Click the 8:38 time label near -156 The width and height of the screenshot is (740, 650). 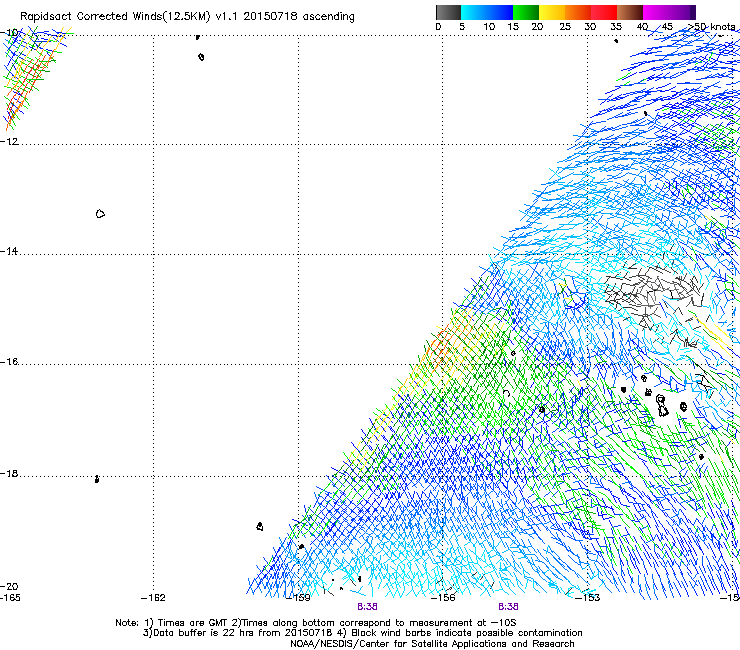point(508,607)
